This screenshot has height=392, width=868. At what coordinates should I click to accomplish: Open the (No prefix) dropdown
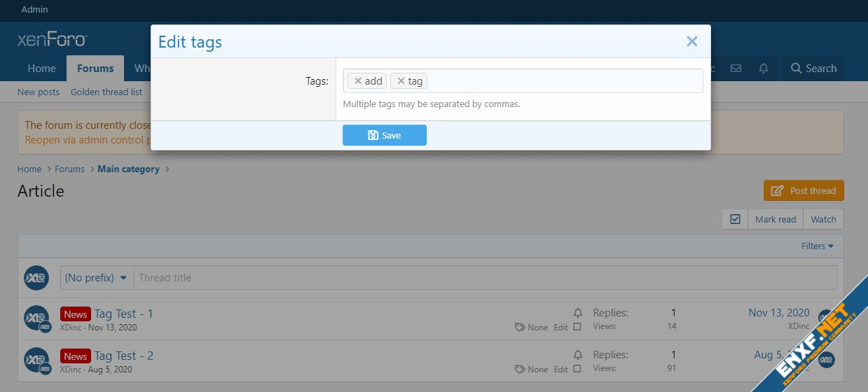point(96,278)
